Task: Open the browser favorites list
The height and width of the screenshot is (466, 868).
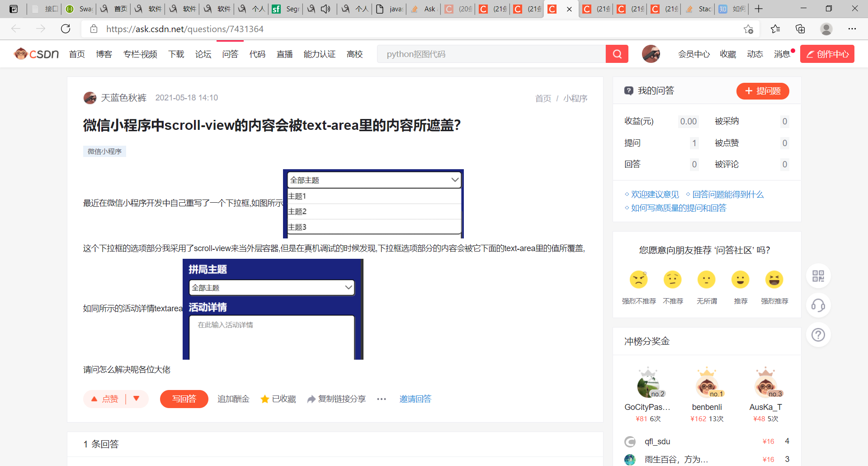Action: click(775, 29)
